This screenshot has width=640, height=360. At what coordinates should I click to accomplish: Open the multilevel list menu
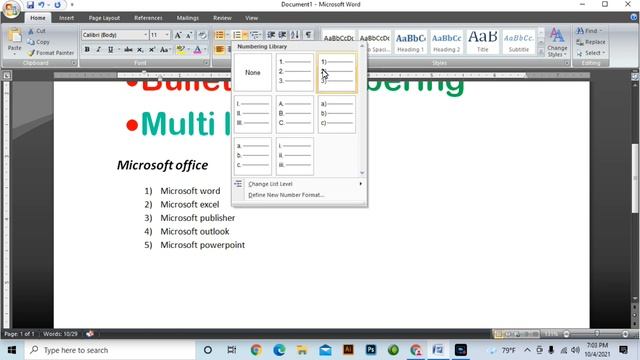tap(255, 35)
